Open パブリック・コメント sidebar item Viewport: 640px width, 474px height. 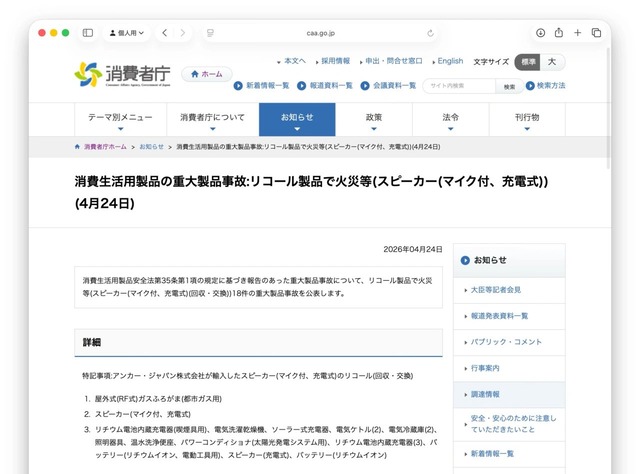(x=509, y=342)
